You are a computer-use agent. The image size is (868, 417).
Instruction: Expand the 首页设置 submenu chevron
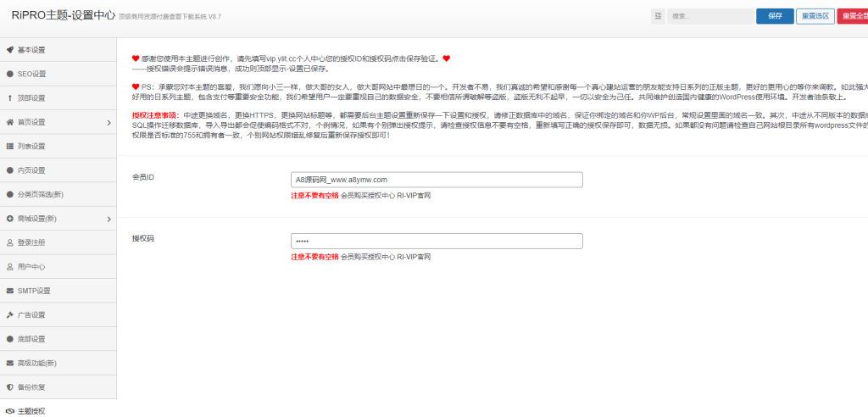pyautogui.click(x=109, y=122)
